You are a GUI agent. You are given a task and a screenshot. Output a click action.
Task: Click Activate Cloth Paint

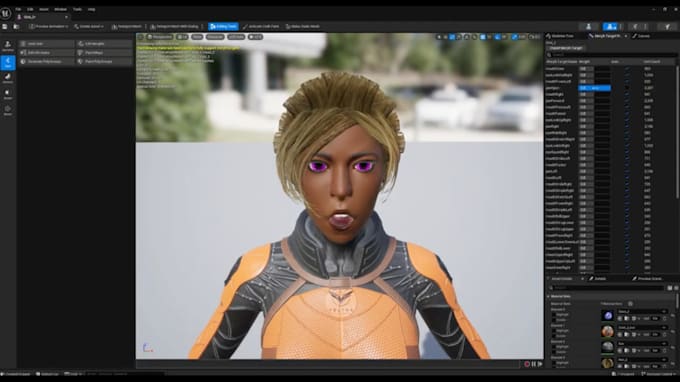261,26
